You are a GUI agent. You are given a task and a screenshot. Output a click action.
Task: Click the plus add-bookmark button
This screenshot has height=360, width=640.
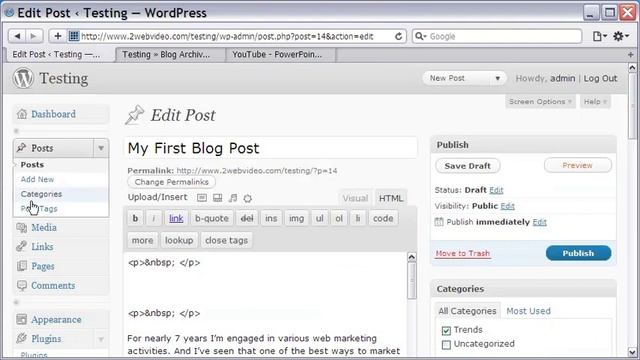(58, 36)
